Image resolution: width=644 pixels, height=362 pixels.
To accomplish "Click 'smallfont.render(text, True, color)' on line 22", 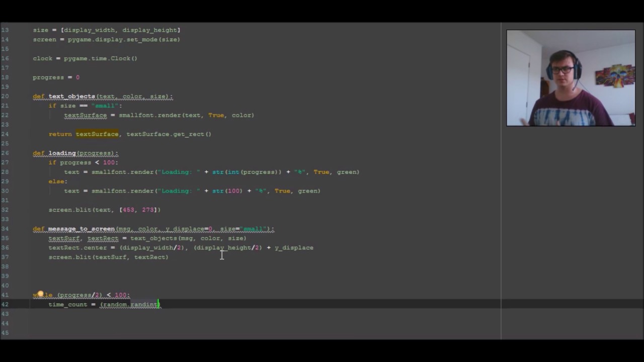I will (x=187, y=115).
